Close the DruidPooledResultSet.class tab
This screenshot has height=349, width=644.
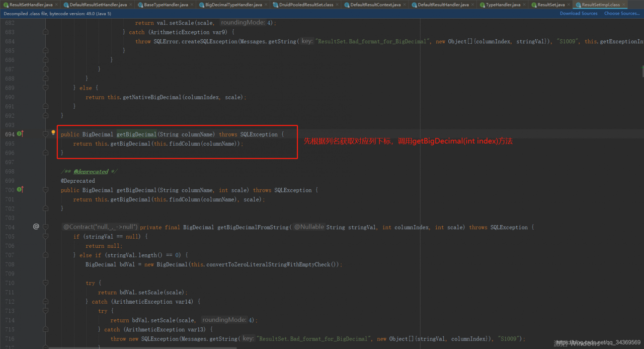[x=338, y=5]
